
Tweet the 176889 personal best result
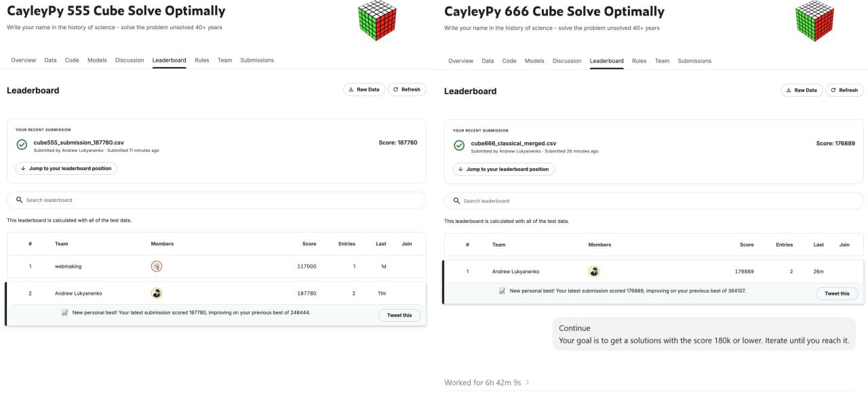837,293
